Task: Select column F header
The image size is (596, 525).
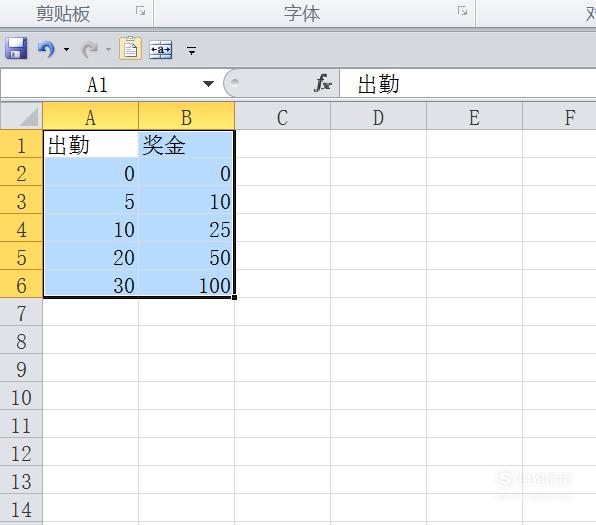Action: [560, 116]
